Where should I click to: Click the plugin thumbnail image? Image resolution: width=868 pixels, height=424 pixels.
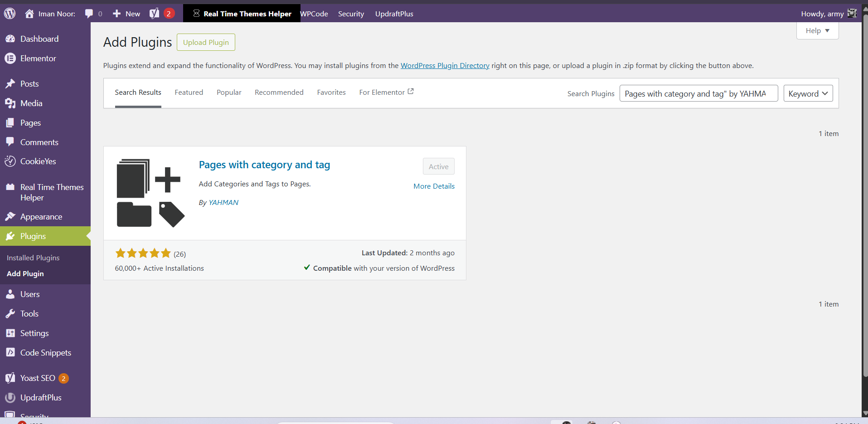point(151,193)
